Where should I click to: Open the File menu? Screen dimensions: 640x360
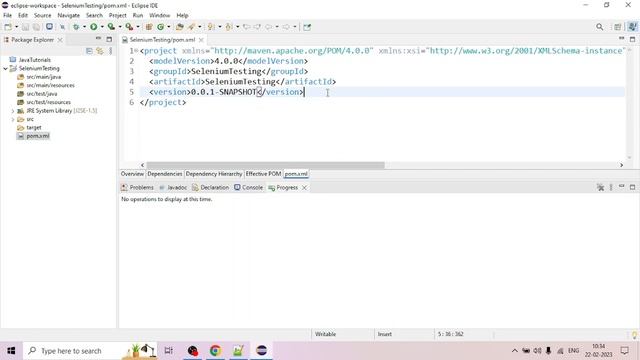[7, 15]
